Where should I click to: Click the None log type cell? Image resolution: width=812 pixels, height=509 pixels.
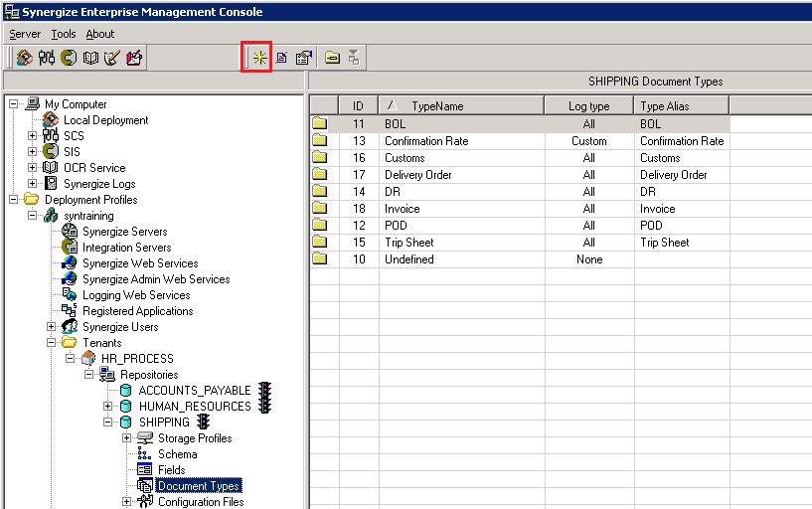[588, 258]
